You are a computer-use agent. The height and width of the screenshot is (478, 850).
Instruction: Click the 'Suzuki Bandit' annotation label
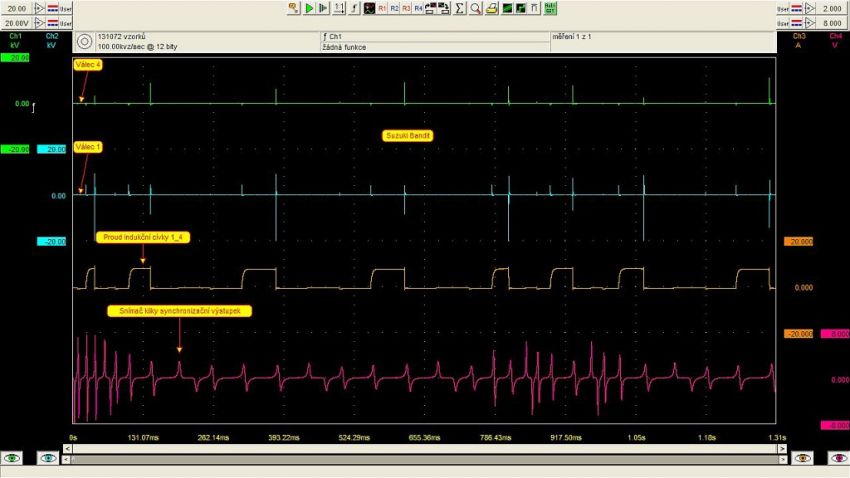pyautogui.click(x=407, y=135)
